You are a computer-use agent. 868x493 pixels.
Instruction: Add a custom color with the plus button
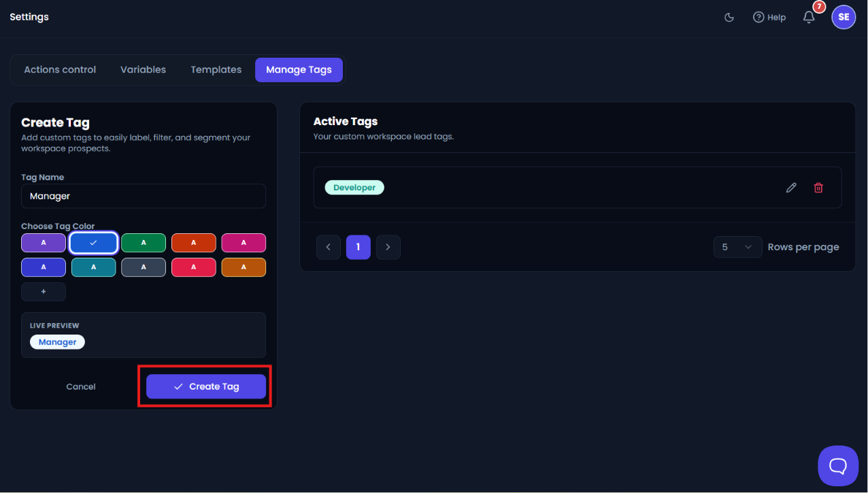click(44, 292)
